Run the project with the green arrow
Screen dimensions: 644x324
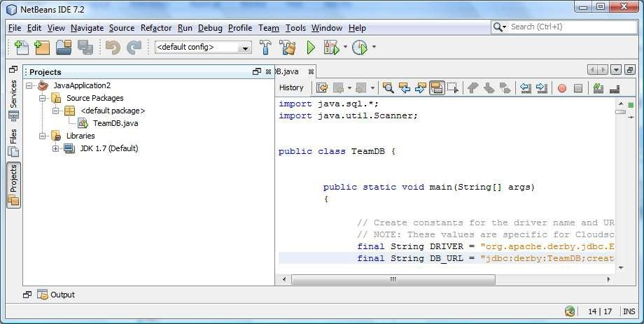pyautogui.click(x=311, y=48)
